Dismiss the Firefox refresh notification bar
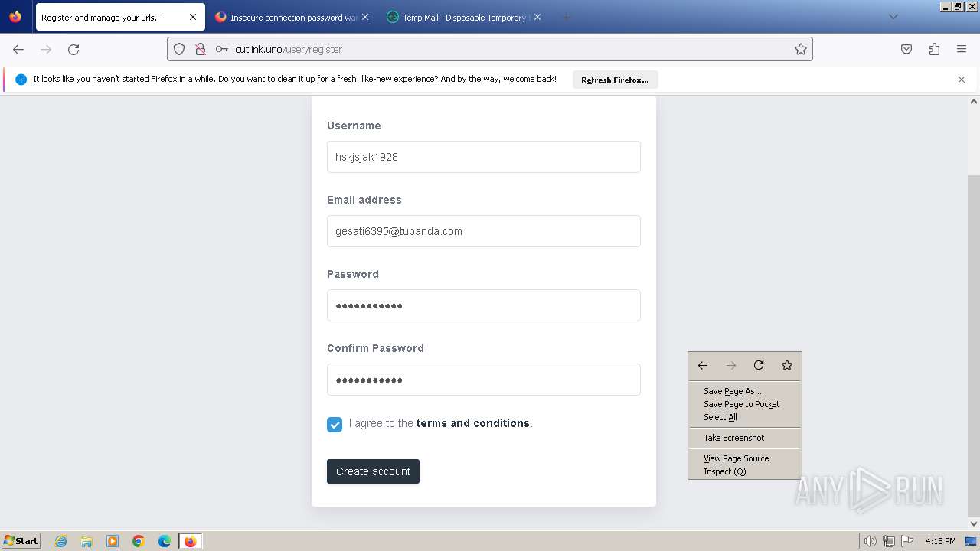 click(962, 80)
